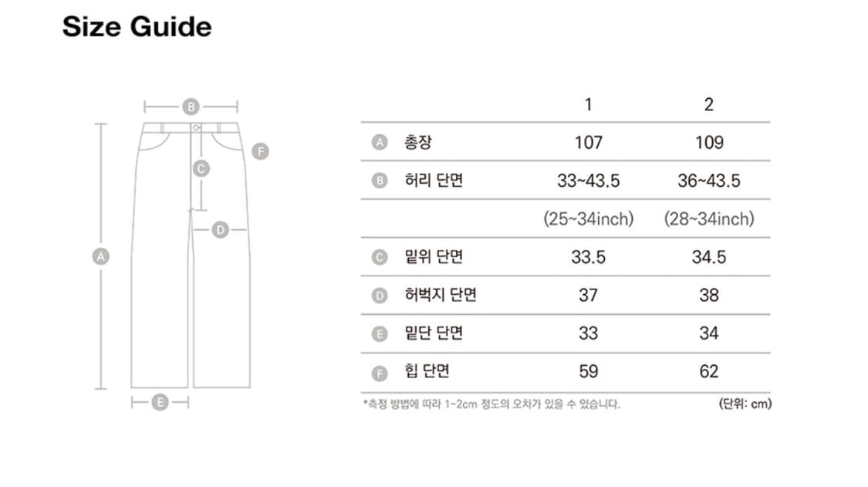Click the (단위: cm) unit note
Viewport: 868px width, 487px height.
point(745,404)
